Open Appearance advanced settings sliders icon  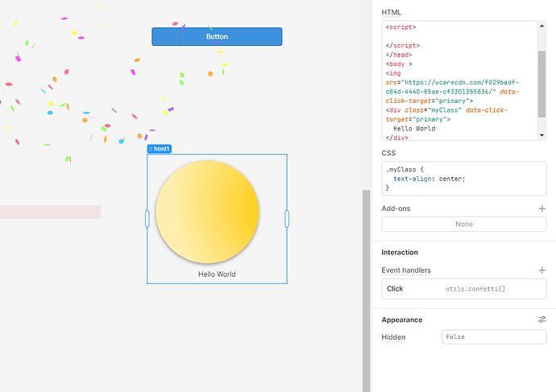point(541,320)
